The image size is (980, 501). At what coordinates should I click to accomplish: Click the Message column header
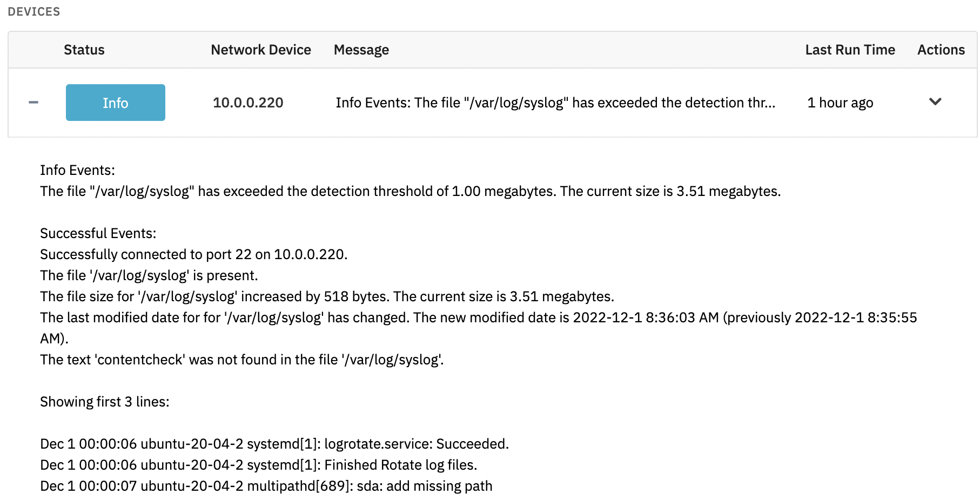[x=361, y=50]
